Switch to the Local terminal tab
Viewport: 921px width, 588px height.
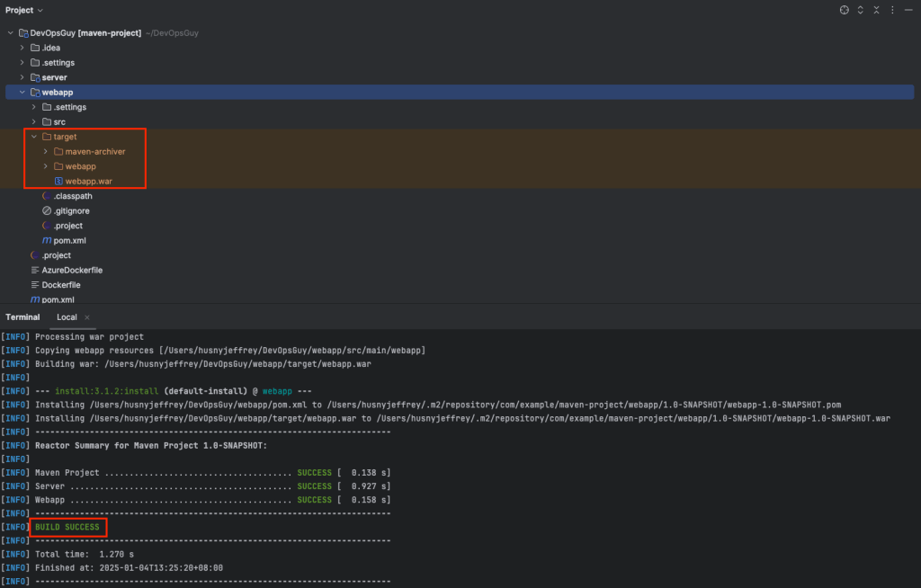pos(67,317)
